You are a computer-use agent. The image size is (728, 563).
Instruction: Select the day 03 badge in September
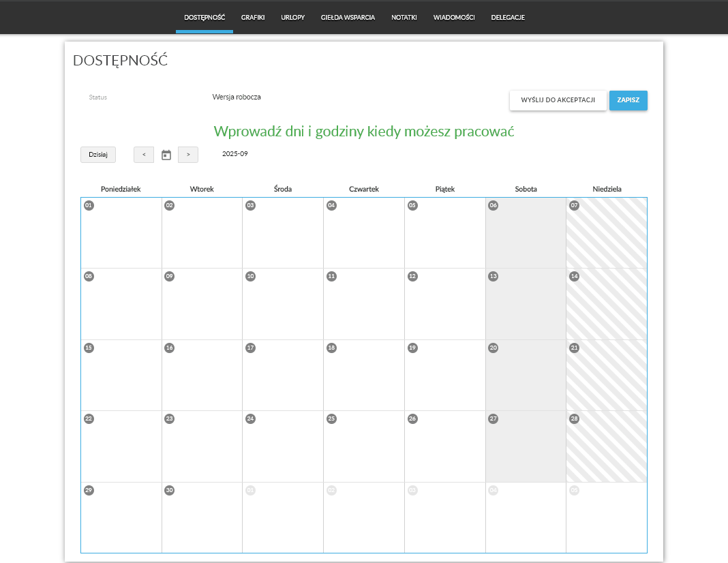[250, 205]
